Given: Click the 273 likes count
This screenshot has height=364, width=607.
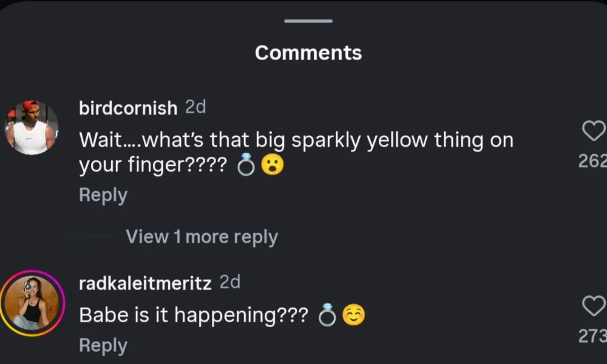Looking at the screenshot, I should coord(592,335).
